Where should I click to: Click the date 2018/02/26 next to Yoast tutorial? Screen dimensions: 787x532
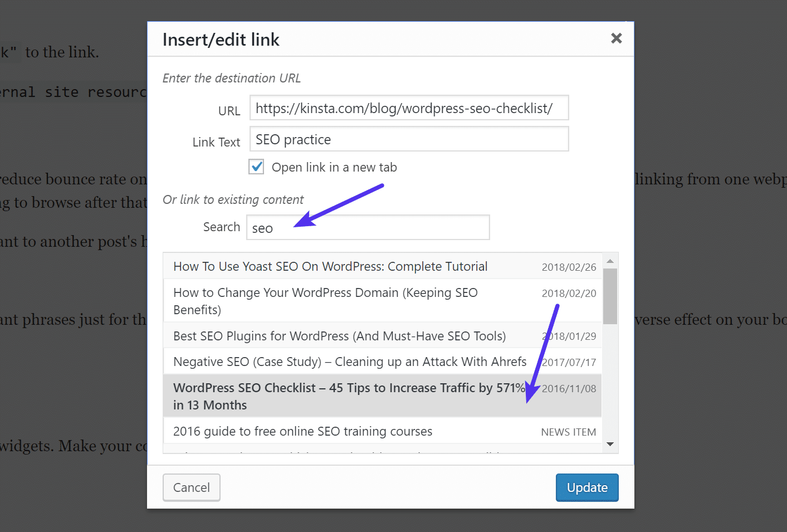coord(569,266)
